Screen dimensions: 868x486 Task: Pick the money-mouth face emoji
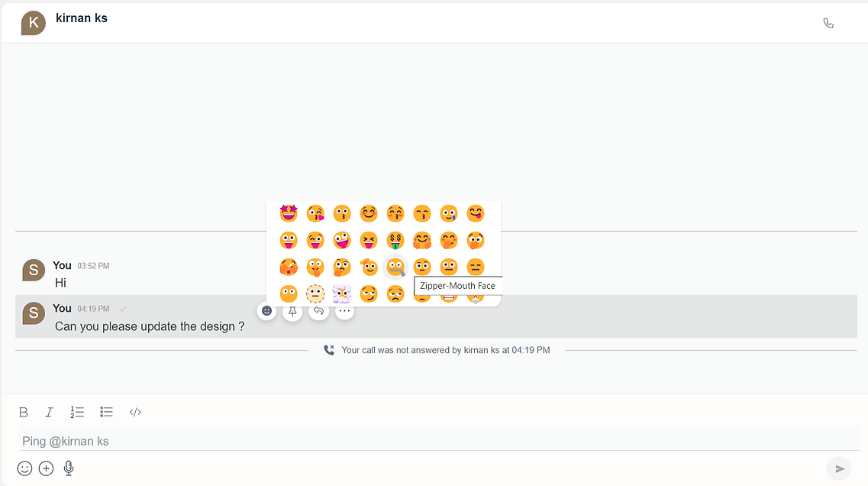coord(395,240)
